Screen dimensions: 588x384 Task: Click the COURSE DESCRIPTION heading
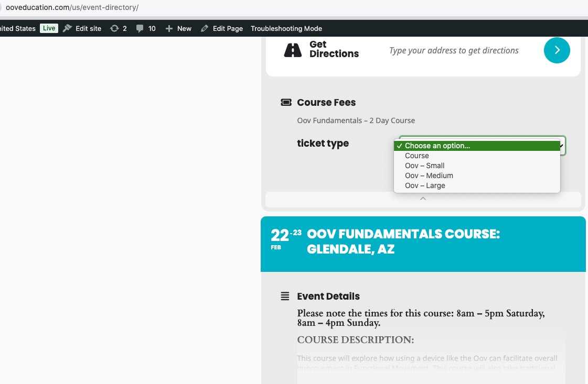(x=356, y=340)
